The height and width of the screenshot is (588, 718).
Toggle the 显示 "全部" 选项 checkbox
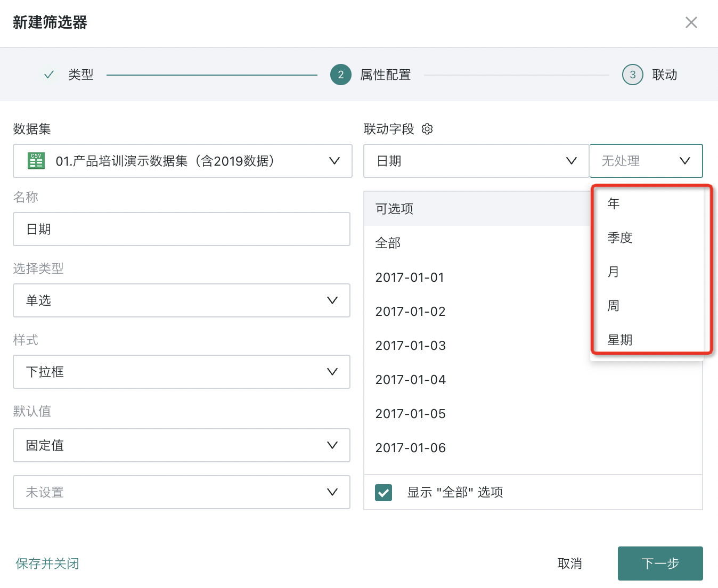pyautogui.click(x=384, y=493)
